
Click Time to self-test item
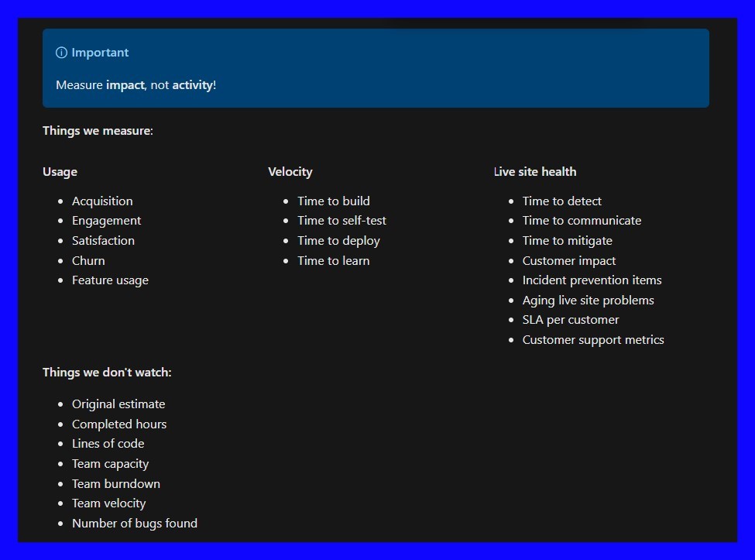tap(341, 221)
